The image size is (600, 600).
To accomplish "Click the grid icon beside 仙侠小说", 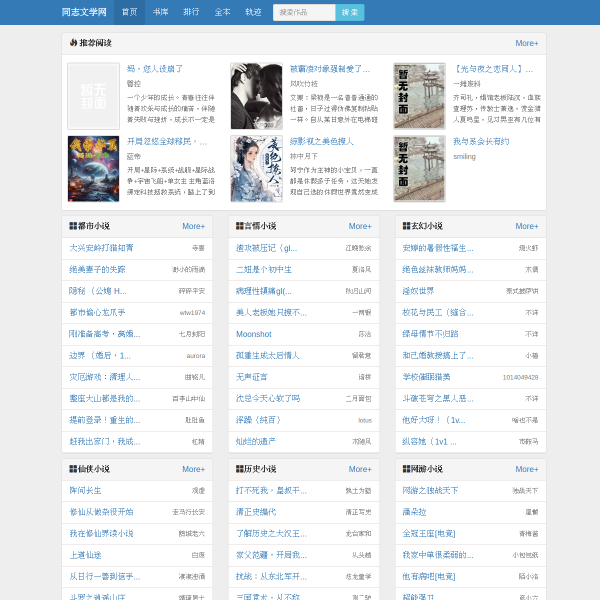I will coord(73,469).
